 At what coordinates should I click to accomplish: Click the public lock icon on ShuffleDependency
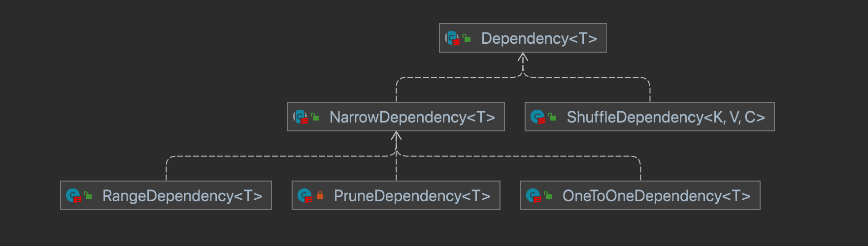552,117
